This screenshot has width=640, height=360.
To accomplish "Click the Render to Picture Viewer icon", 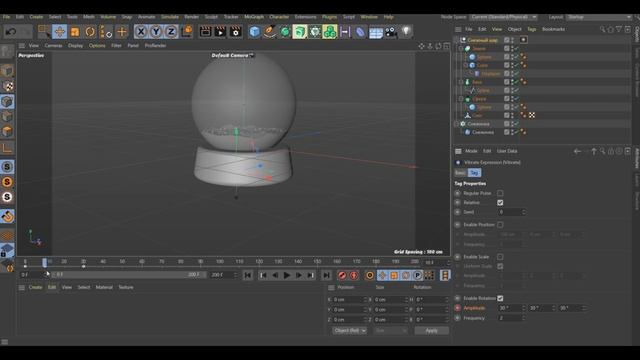I will [x=220, y=31].
